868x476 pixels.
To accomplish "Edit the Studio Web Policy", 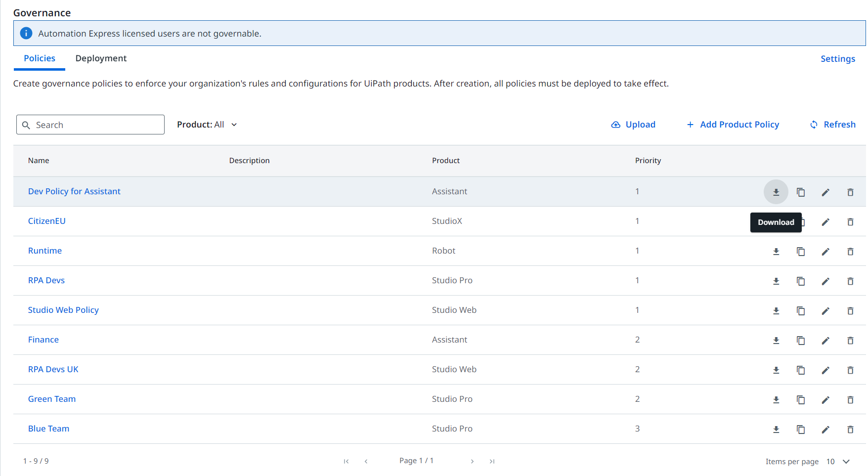I will pos(825,310).
